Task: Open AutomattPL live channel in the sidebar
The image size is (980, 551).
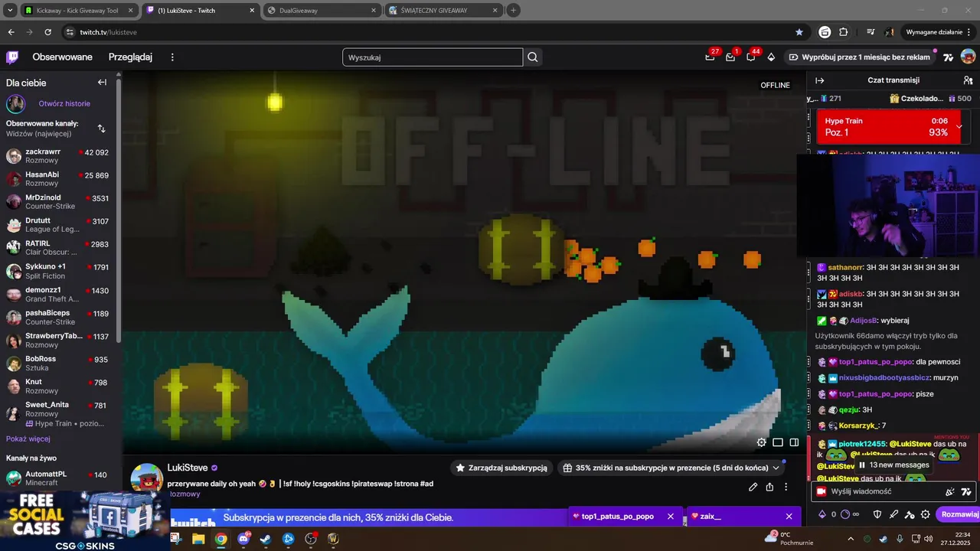Action: pos(59,478)
